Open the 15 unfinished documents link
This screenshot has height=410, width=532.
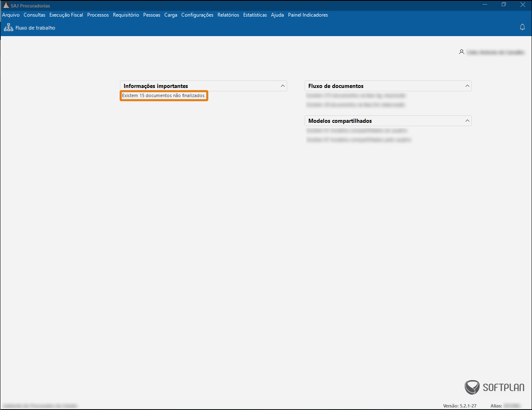[163, 96]
